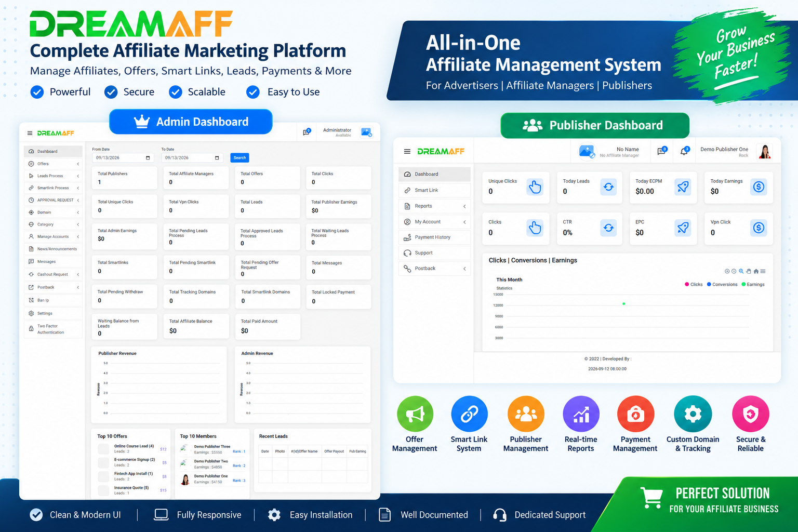
Task: Click the To Date input field
Action: point(192,158)
